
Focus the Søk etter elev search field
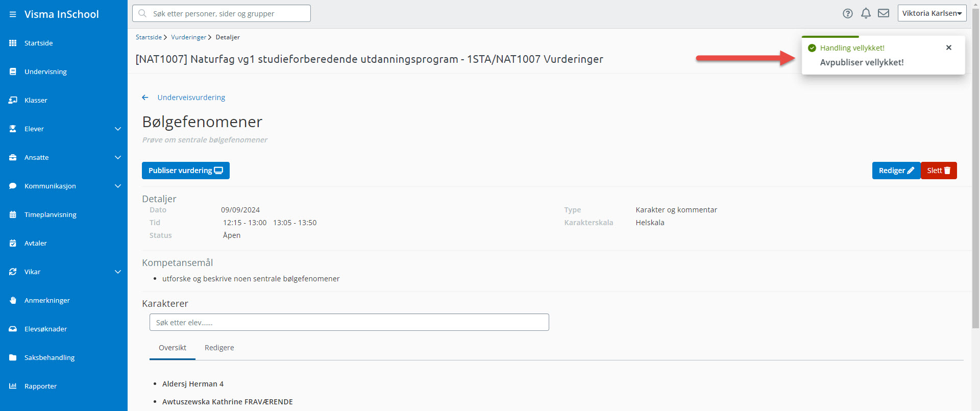tap(349, 322)
